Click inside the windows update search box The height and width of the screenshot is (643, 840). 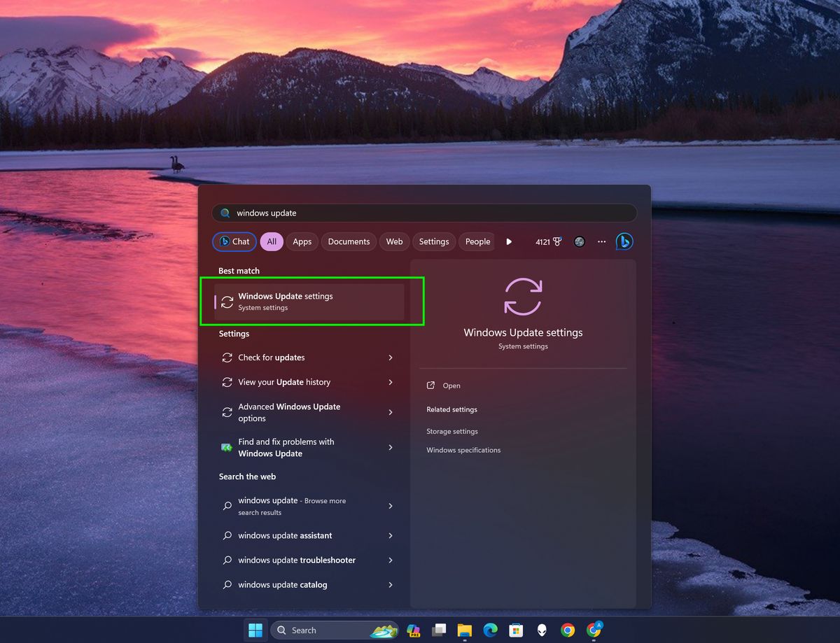tap(420, 213)
